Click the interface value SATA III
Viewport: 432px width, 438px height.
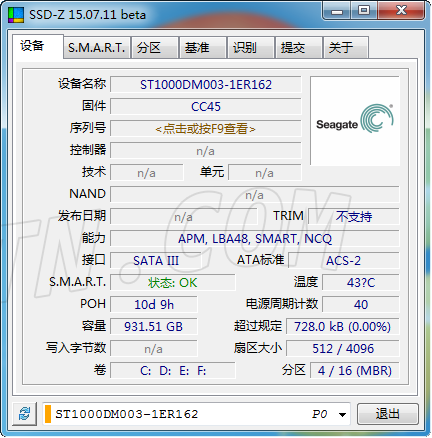tap(156, 261)
